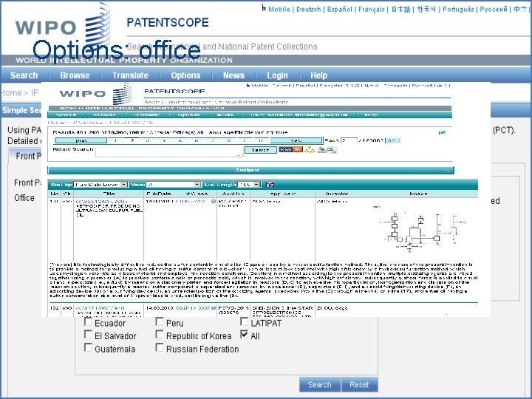The width and height of the screenshot is (532, 399).
Task: Switch language to Português
Action: (458, 9)
